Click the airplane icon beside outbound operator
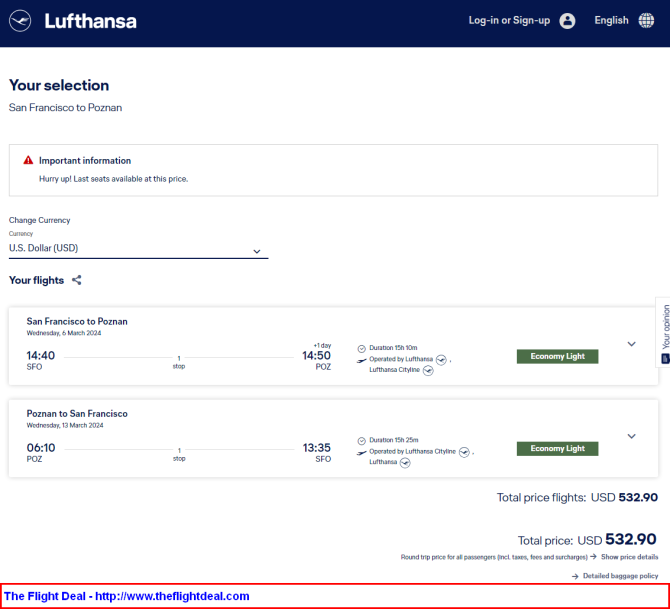670x609 pixels. [361, 360]
